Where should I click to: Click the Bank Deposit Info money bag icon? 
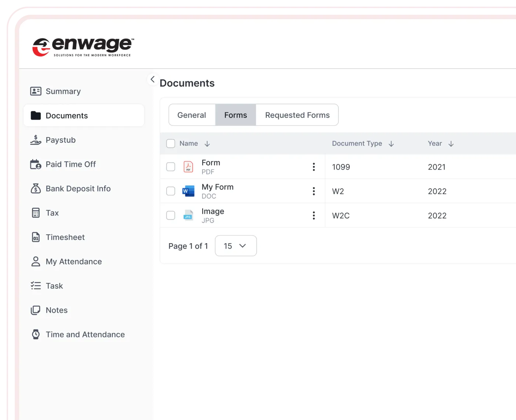(36, 189)
